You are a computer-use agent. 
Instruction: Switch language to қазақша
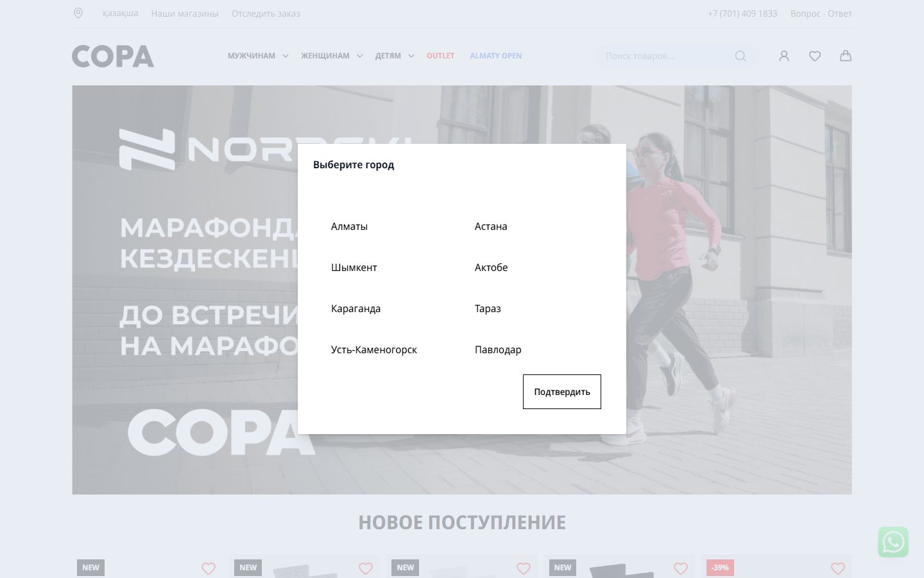[121, 13]
